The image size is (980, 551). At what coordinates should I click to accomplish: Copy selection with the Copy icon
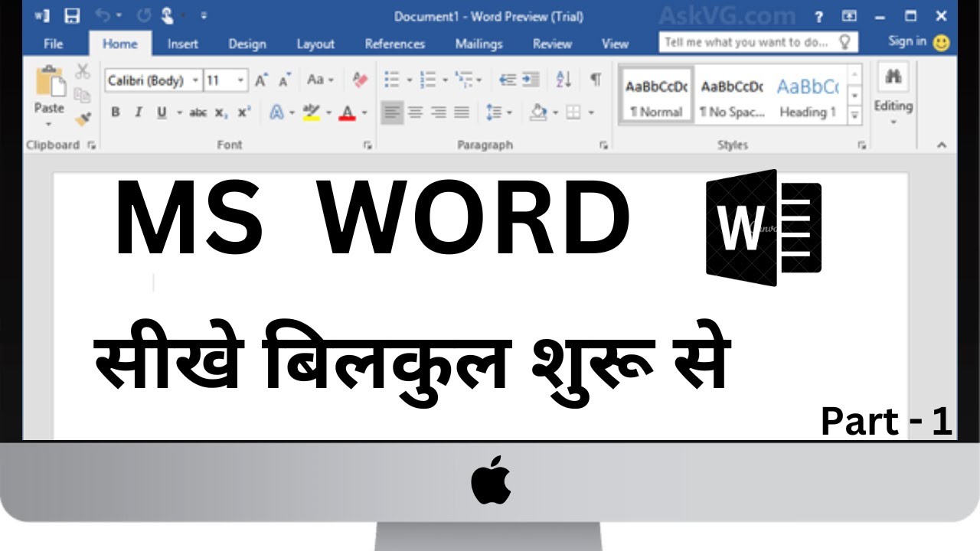pos(82,95)
